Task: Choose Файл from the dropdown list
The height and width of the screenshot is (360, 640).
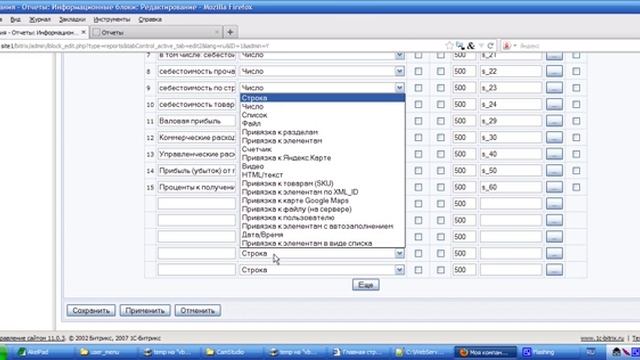Action: [x=322, y=124]
